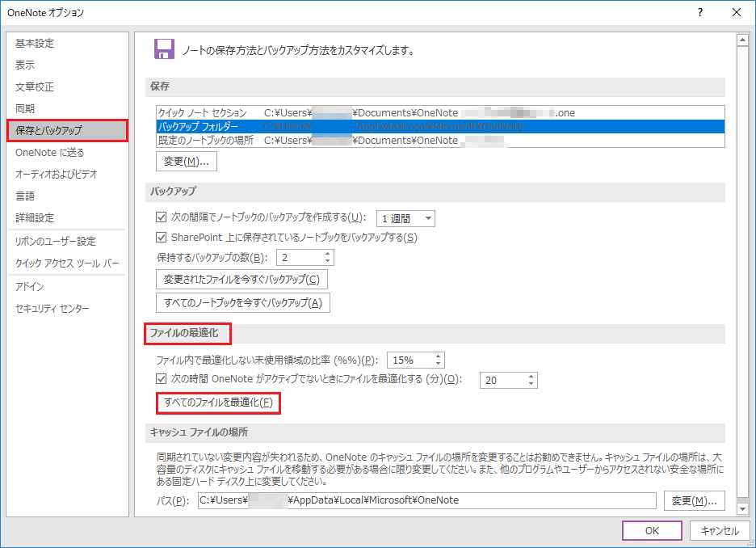Increase the number of backups to keep

coord(327,254)
